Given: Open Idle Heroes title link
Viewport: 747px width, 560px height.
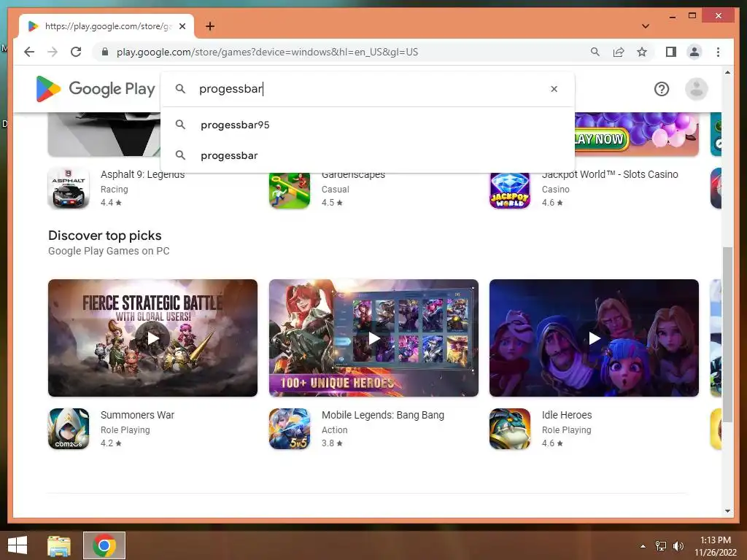Looking at the screenshot, I should pos(566,415).
